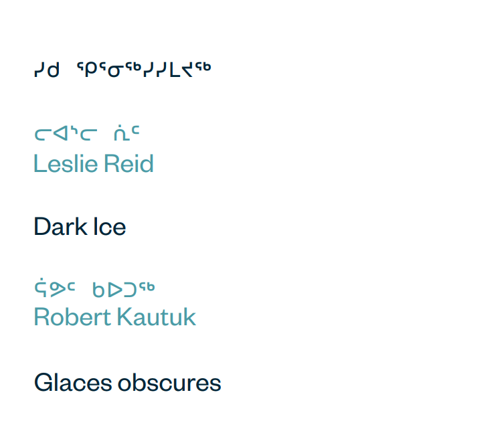The image size is (504, 429).
Task: Click the word "Robert"
Action: click(72, 317)
